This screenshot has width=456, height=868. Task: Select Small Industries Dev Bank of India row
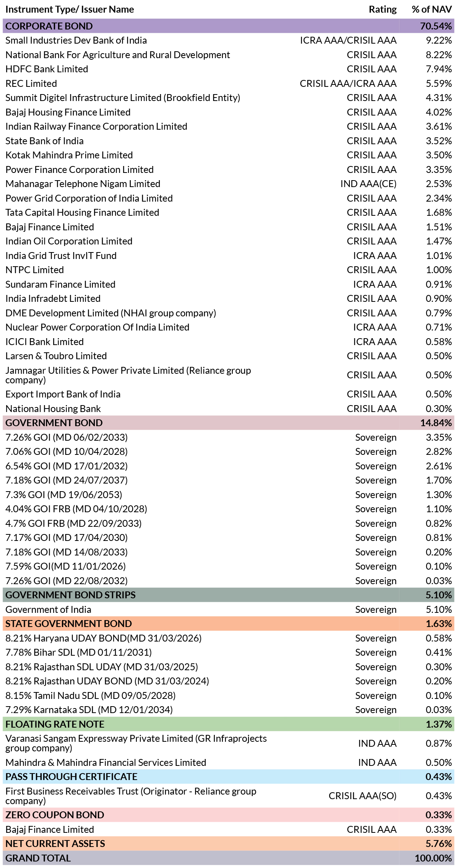228,40
